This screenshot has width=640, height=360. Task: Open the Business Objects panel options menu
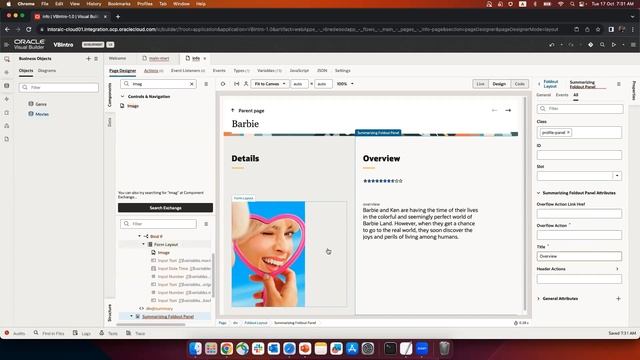tap(96, 59)
